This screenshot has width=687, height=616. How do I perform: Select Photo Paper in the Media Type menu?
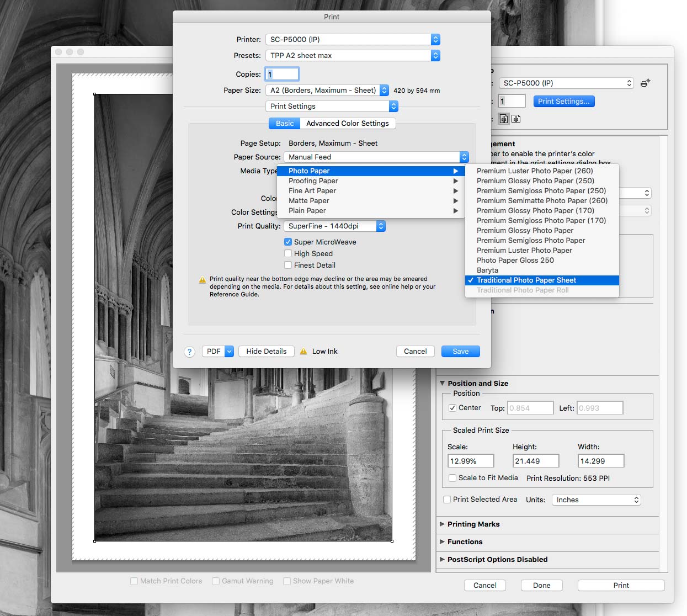(371, 171)
